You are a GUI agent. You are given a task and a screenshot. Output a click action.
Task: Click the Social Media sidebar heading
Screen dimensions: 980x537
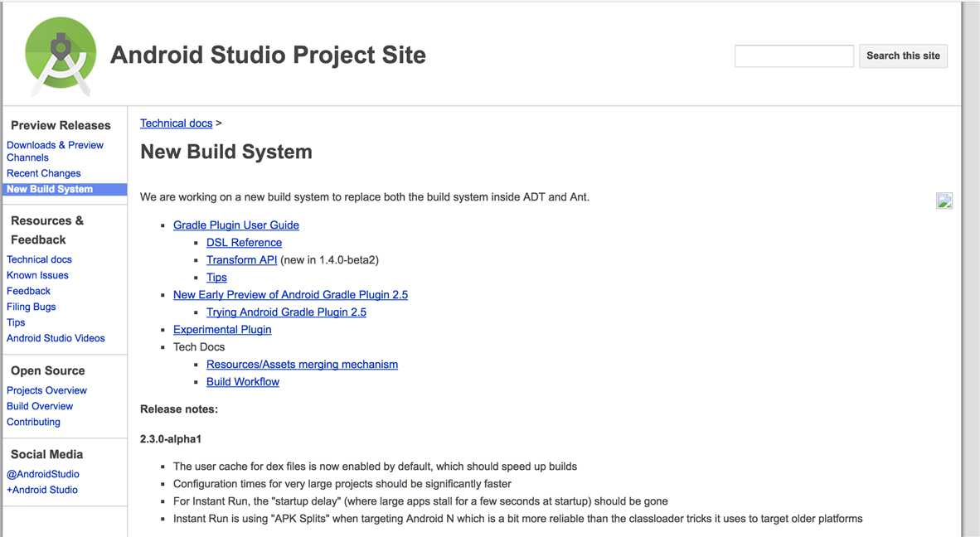click(47, 455)
